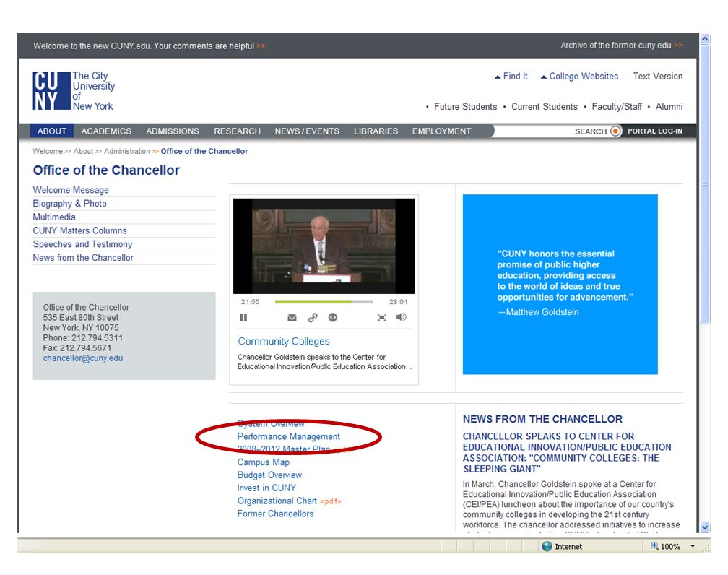Pause the chancellor video
728x575 pixels.
(x=243, y=317)
